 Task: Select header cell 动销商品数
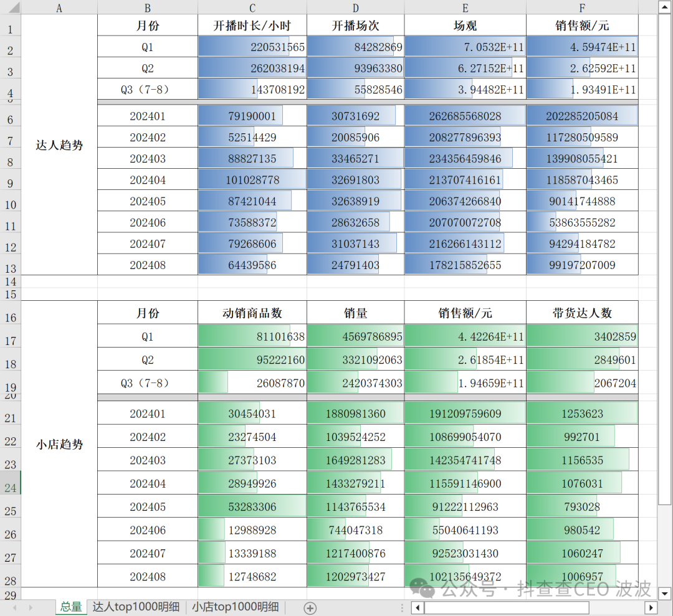252,313
